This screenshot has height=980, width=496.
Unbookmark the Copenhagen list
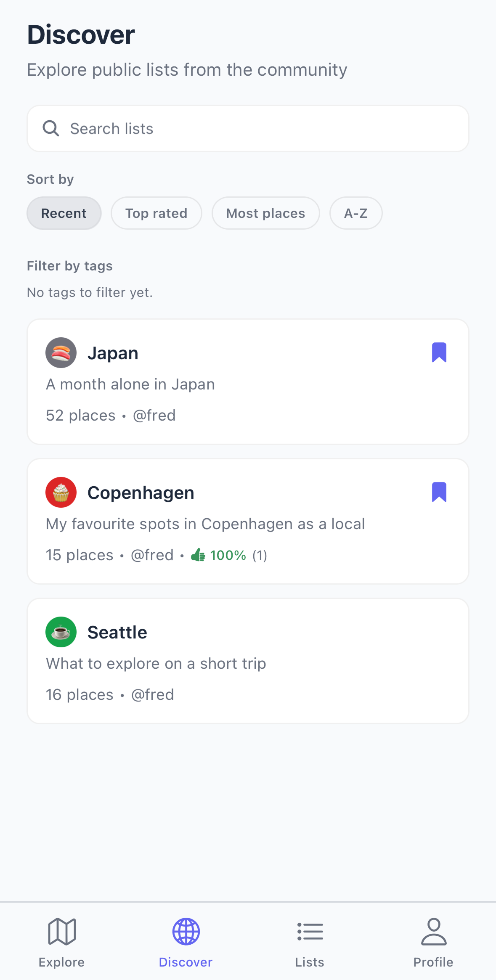(x=439, y=492)
